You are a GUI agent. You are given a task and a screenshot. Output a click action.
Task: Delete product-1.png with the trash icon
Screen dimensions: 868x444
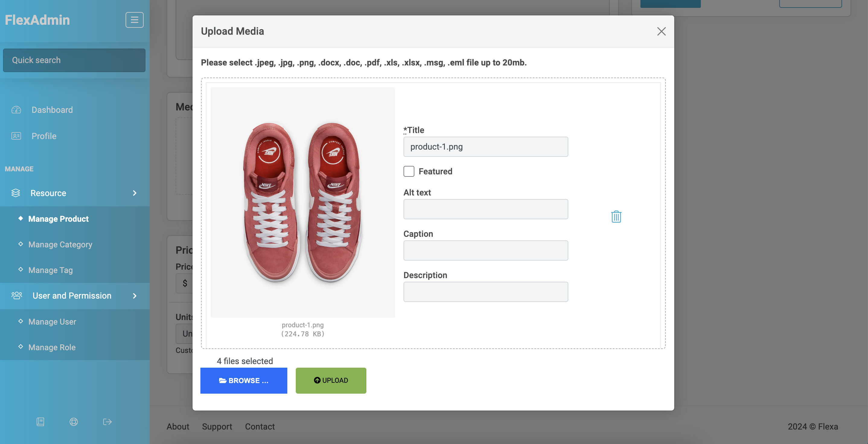(616, 216)
